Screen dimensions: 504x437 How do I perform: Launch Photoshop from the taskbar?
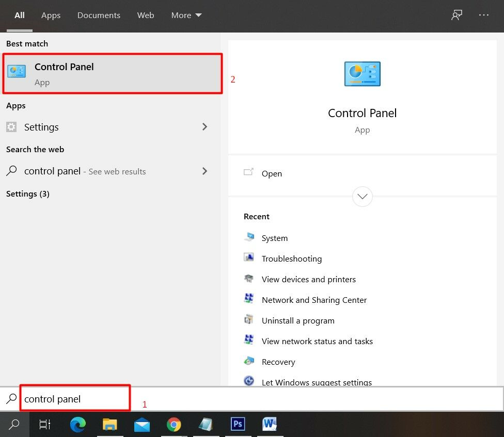pyautogui.click(x=238, y=424)
